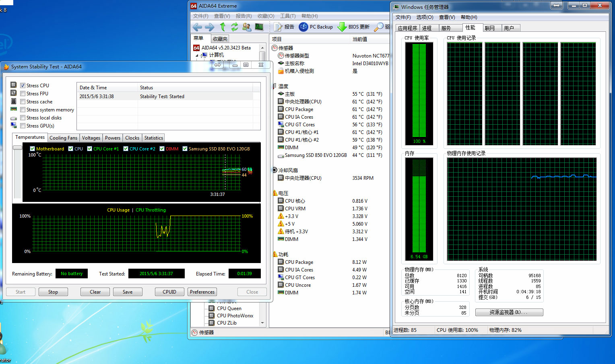Open the green monitor stability test icon

click(259, 27)
